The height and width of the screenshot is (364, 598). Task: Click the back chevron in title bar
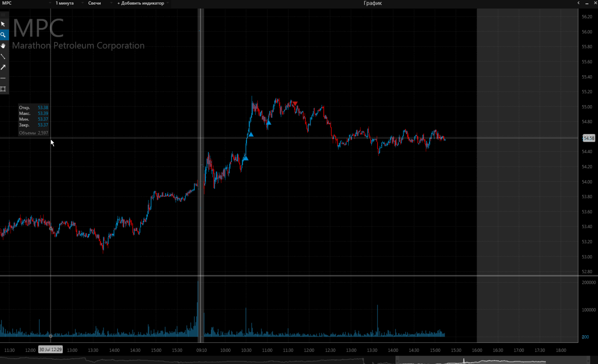pos(578,3)
